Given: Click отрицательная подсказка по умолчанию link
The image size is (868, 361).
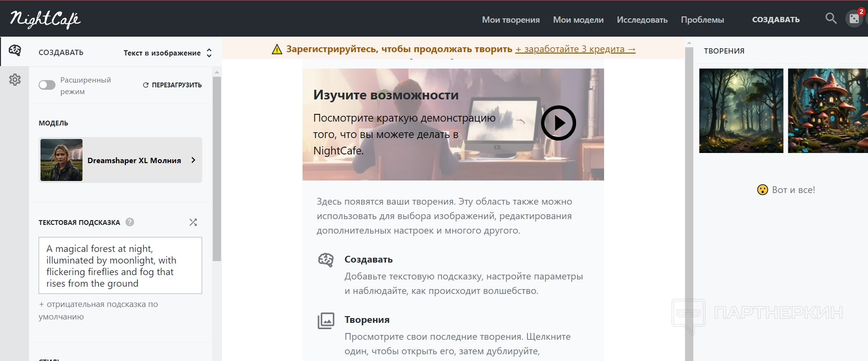Looking at the screenshot, I should (98, 310).
